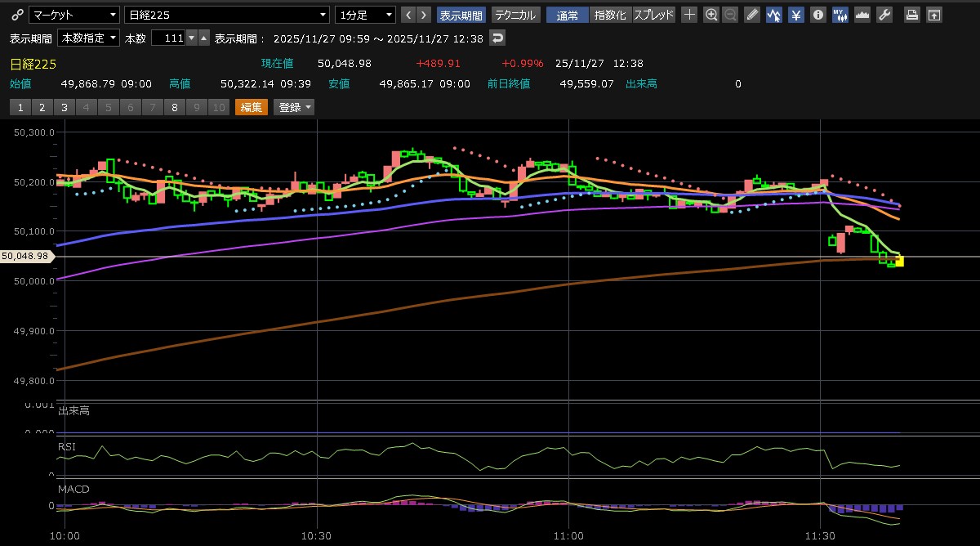Print the chart with printer icon

912,15
